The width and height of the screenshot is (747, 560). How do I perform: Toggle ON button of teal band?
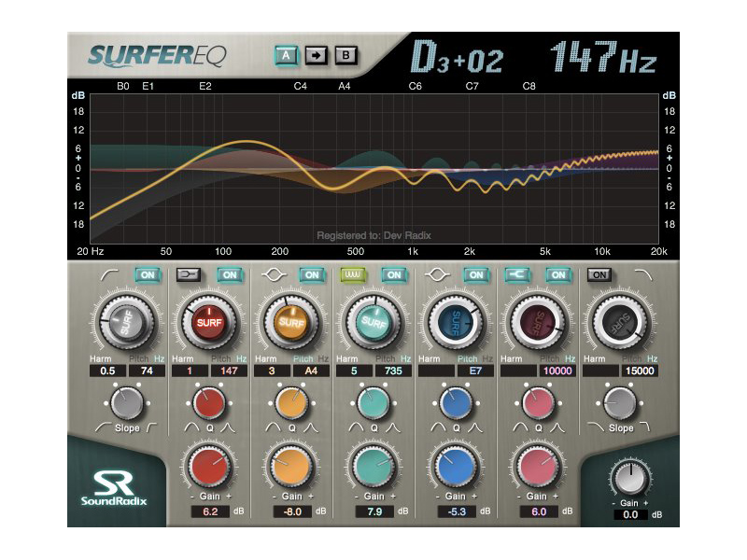(x=394, y=274)
